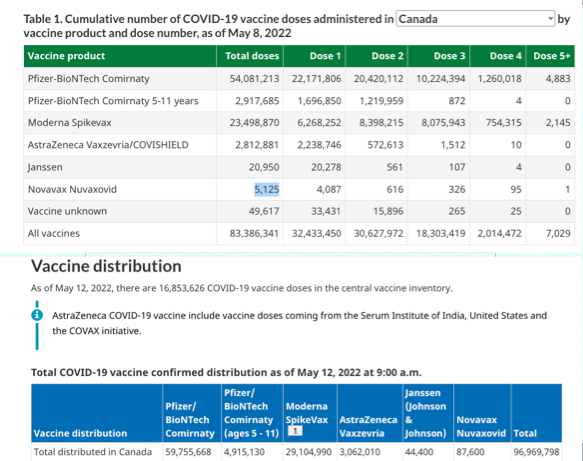Screen dimensions: 583x461
Task: Click All vaccines Dose 3 value 18,303,419
Action: 441,233
